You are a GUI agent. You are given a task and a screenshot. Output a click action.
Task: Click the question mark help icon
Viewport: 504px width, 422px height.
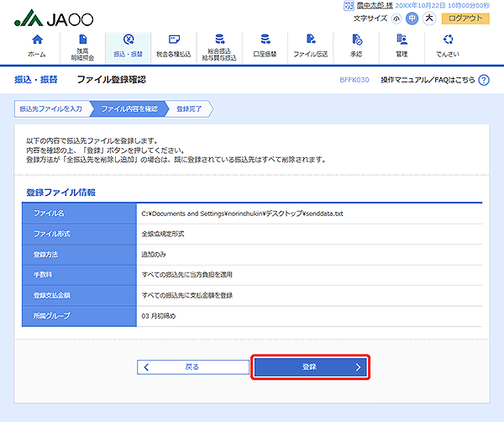(x=483, y=81)
